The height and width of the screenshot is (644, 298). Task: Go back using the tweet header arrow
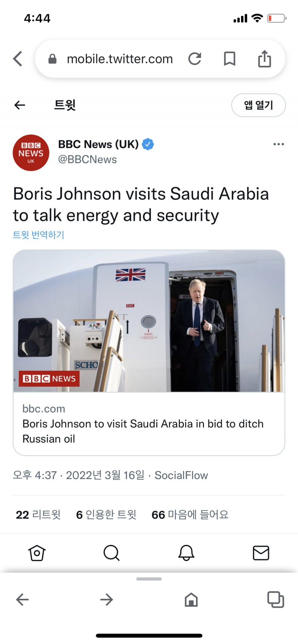click(20, 105)
